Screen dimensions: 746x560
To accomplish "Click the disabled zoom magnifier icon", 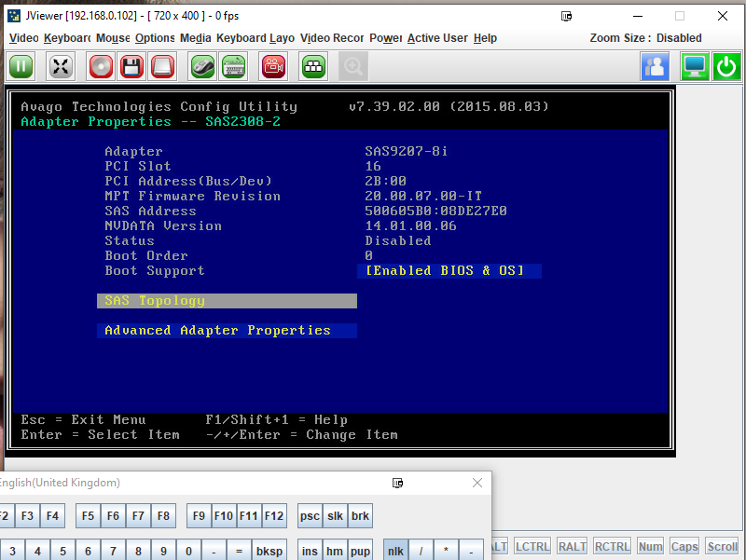I will click(353, 66).
